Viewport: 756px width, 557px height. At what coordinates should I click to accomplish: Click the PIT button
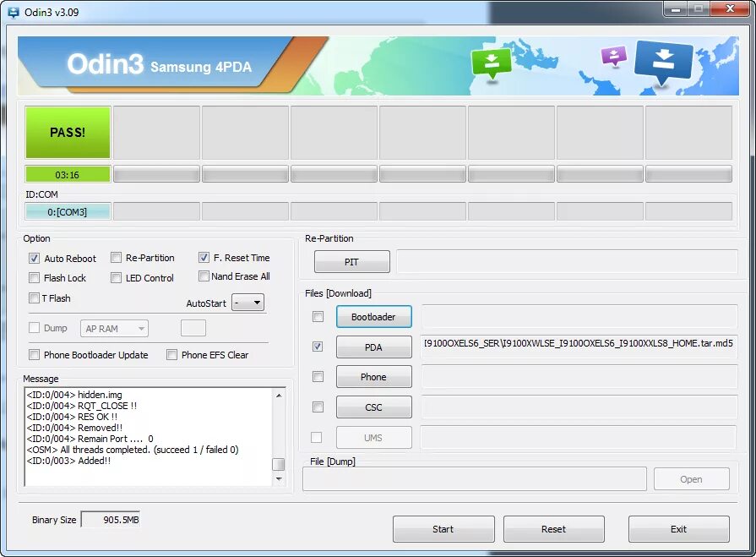pos(352,262)
